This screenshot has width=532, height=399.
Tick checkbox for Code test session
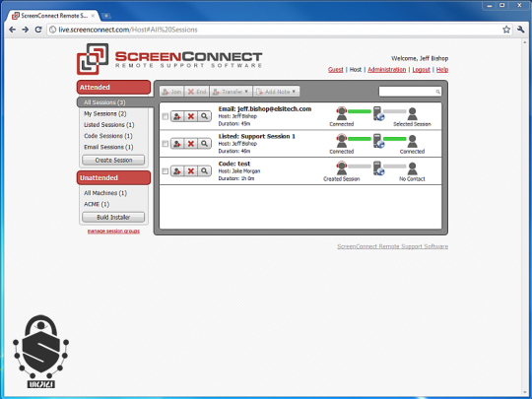point(165,171)
